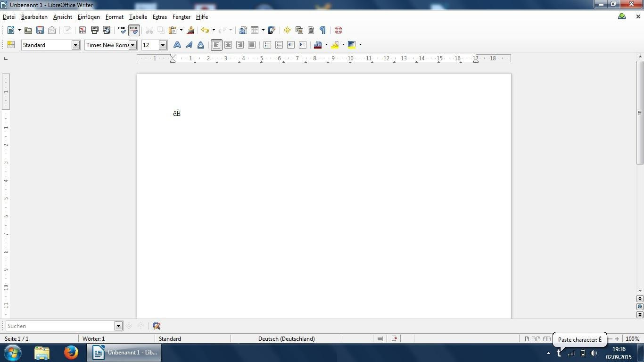Justify the paragraph text
Image resolution: width=644 pixels, height=362 pixels.
click(252, 45)
